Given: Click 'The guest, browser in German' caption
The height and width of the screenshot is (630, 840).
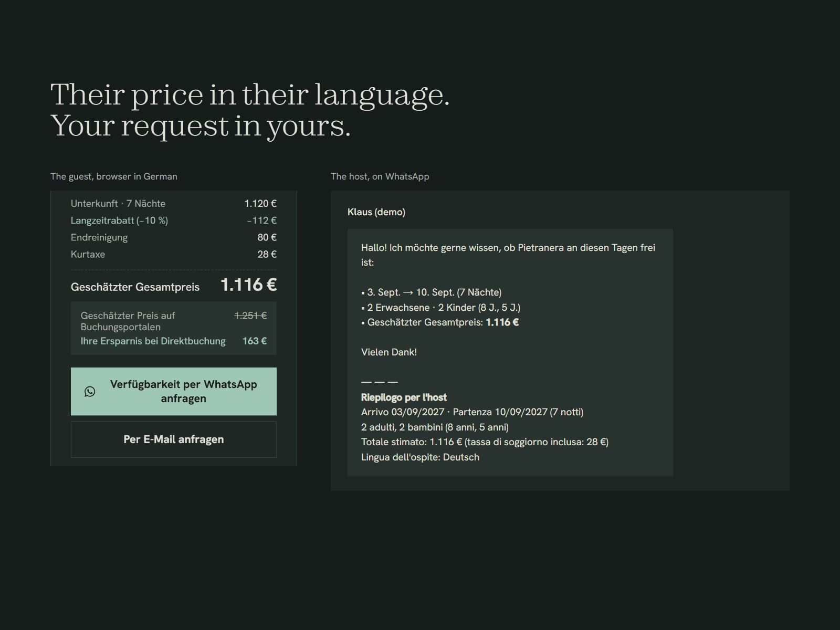Looking at the screenshot, I should [x=114, y=176].
